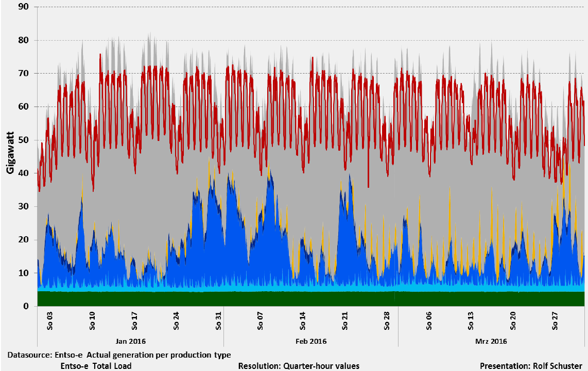
Task: Click 'Presentation: Rolf Schuster' credit
Action: click(x=531, y=366)
